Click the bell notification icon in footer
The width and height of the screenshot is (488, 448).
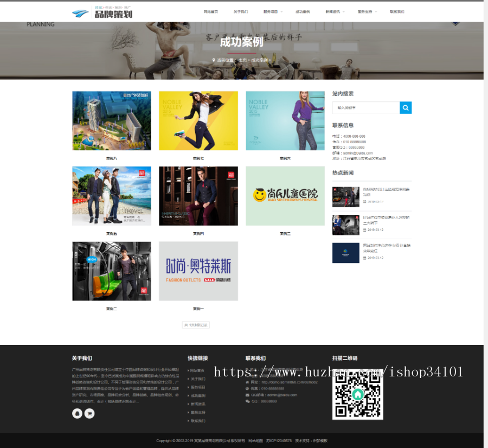click(x=77, y=413)
